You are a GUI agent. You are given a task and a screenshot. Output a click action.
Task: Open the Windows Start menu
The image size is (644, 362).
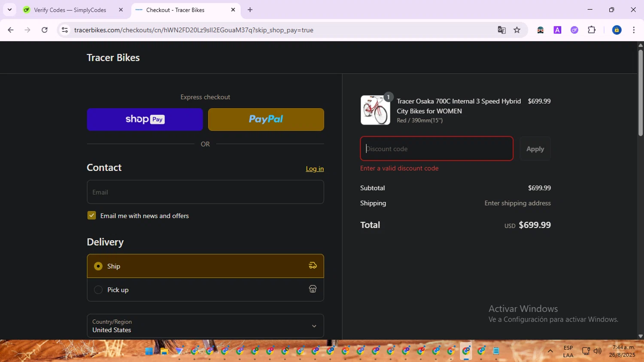tap(149, 351)
